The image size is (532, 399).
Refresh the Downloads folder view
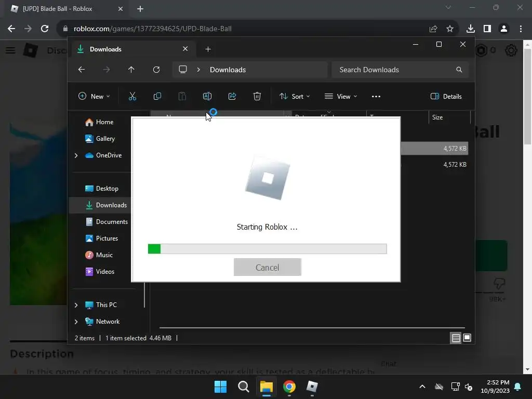click(156, 70)
